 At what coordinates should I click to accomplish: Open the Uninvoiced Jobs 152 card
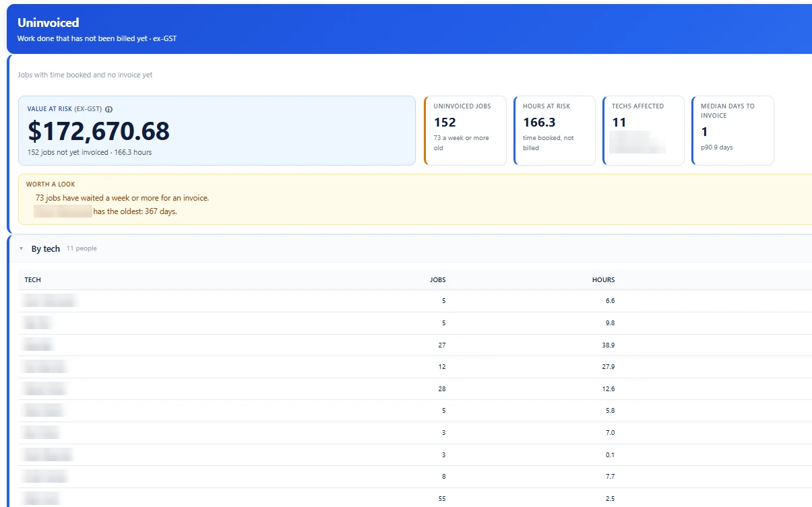coord(465,131)
